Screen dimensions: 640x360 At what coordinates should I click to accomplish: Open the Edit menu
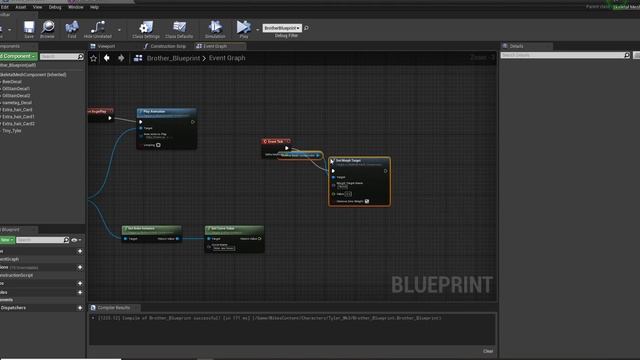click(x=4, y=7)
